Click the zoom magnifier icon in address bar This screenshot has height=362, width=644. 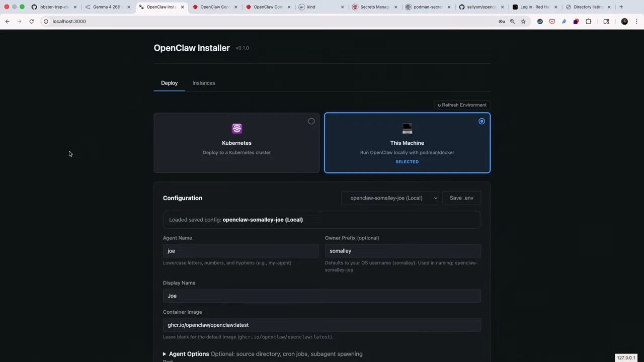pyautogui.click(x=512, y=21)
